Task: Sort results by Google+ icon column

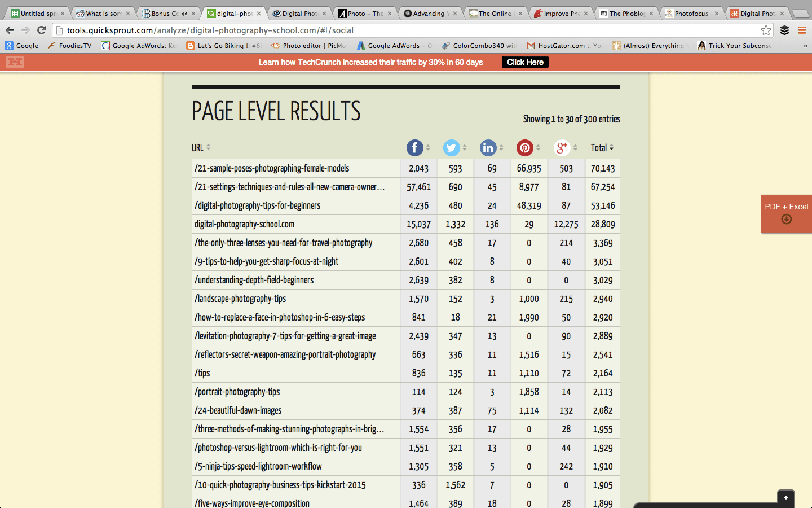Action: 562,148
